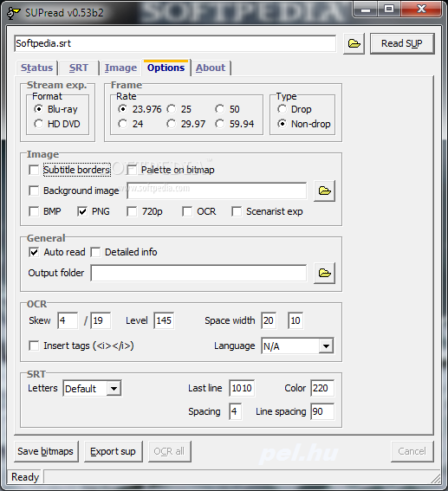This screenshot has height=491, width=448.
Task: Close the SUPread window
Action: click(421, 10)
